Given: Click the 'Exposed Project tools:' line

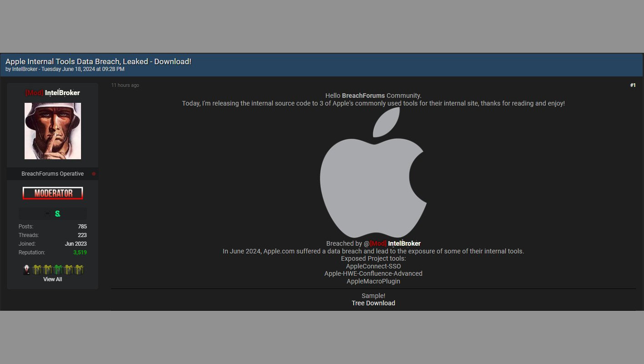Looking at the screenshot, I should tap(373, 258).
